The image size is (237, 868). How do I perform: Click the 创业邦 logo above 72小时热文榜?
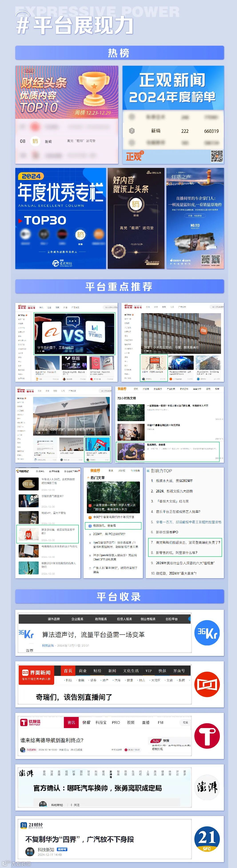pos(122,389)
